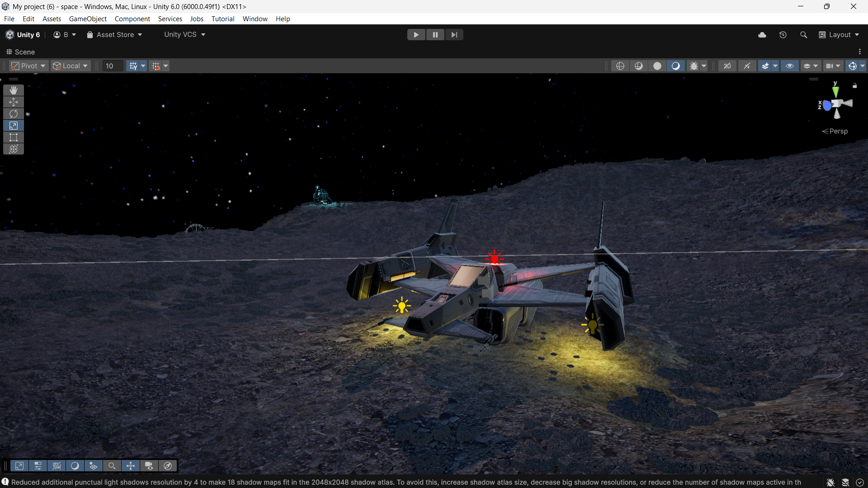The image size is (868, 488).
Task: Select the Rotate tool
Action: 14,114
